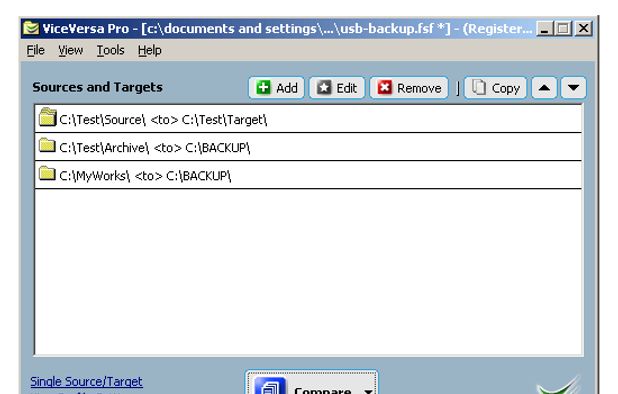Move entry up with up arrow
The height and width of the screenshot is (394, 618).
(544, 87)
